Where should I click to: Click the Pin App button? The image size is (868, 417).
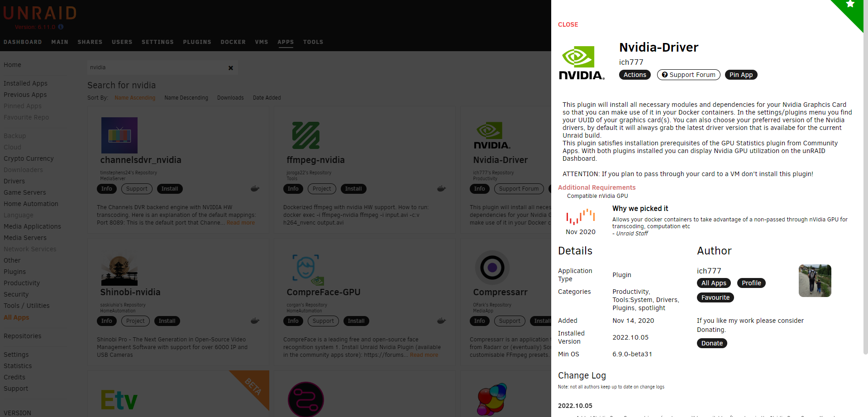point(741,75)
